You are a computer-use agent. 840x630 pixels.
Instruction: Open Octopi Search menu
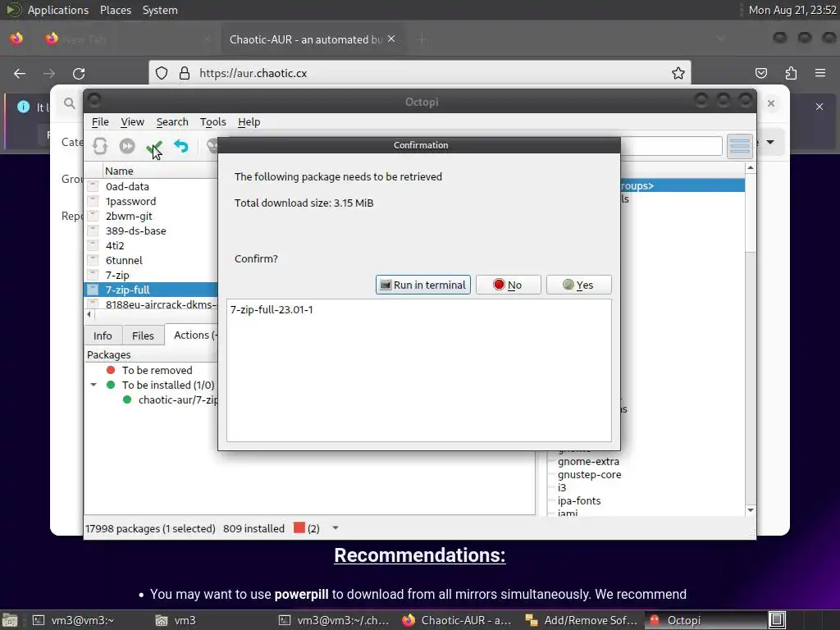[x=172, y=122]
